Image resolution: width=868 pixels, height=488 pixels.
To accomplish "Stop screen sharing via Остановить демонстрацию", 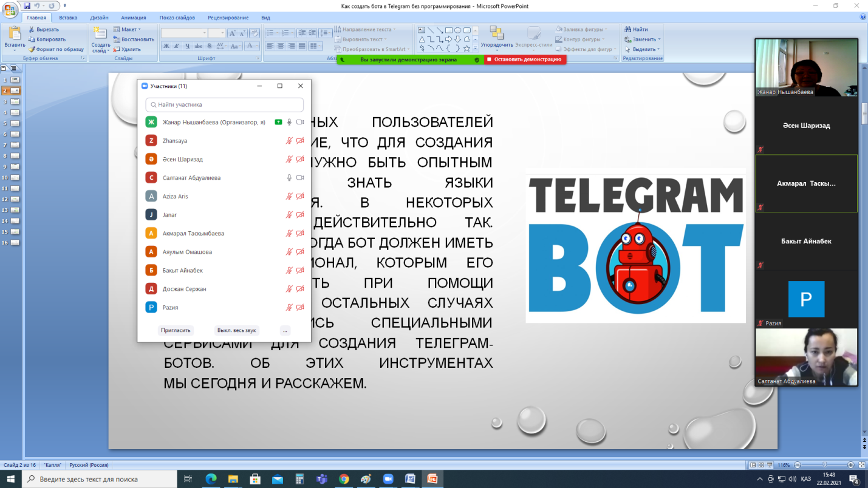I will [x=525, y=59].
